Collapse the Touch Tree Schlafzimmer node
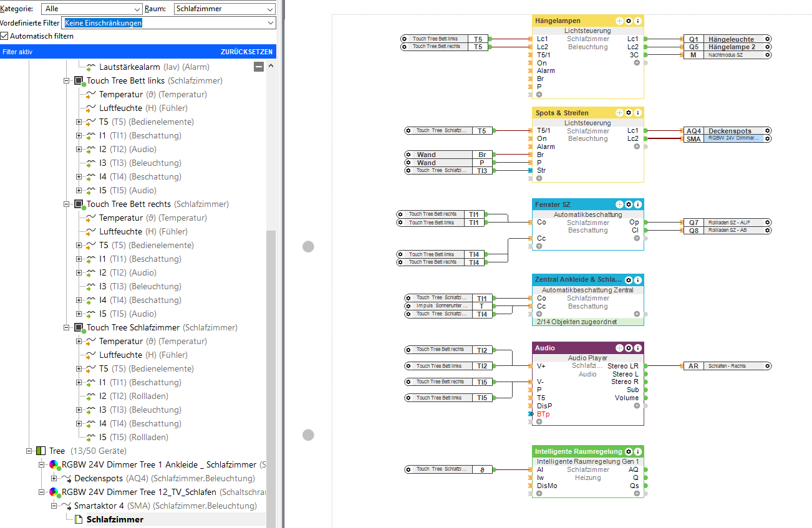 pyautogui.click(x=67, y=328)
